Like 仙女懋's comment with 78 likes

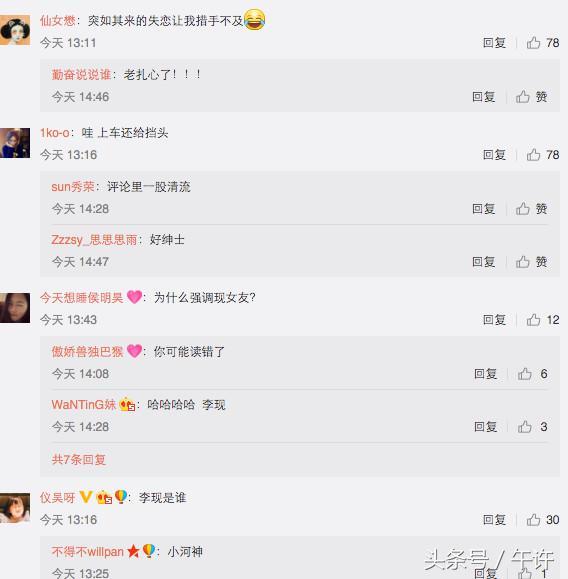point(543,43)
